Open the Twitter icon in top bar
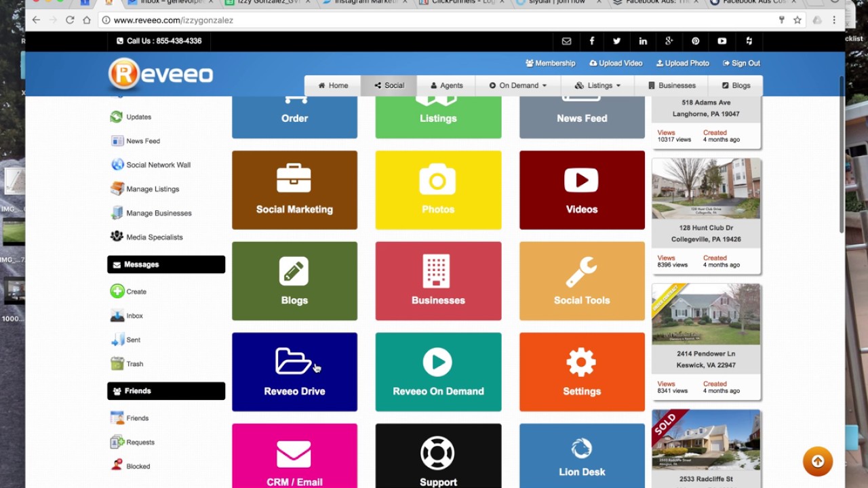Screen dimensions: 868x488 click(617, 41)
